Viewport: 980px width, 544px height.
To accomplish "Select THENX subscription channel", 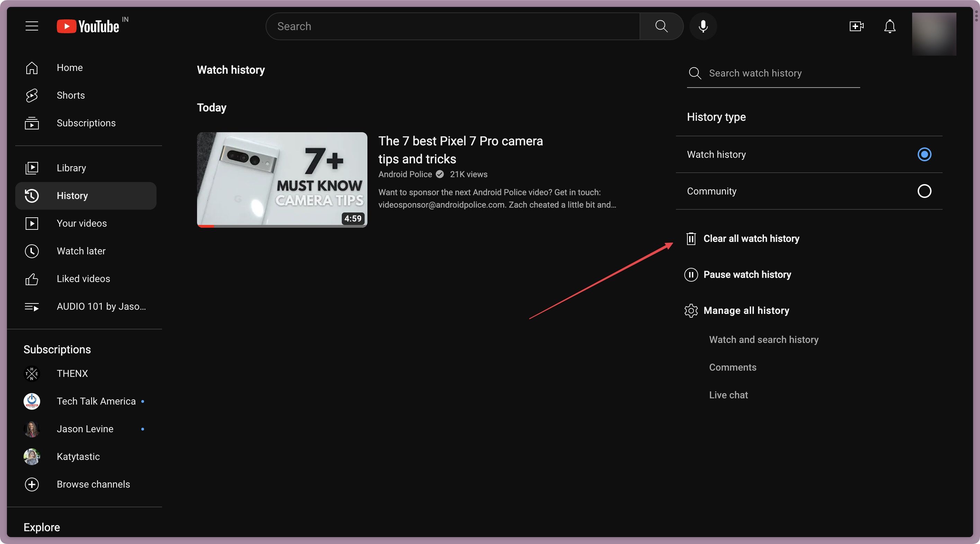I will [x=72, y=373].
